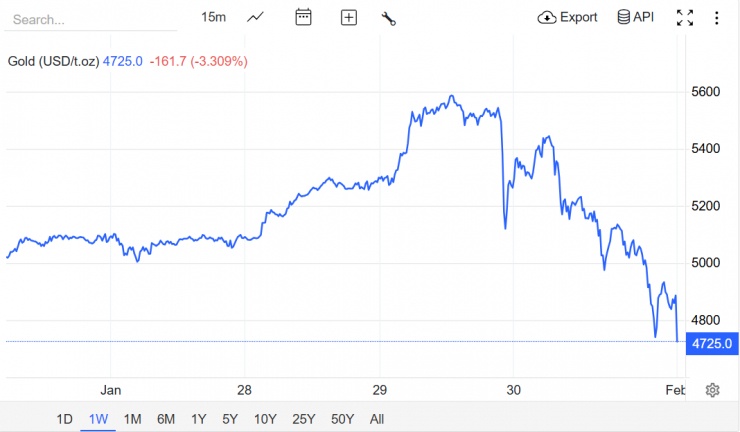The height and width of the screenshot is (432, 740).
Task: Select the 1M time range tab
Action: point(133,419)
